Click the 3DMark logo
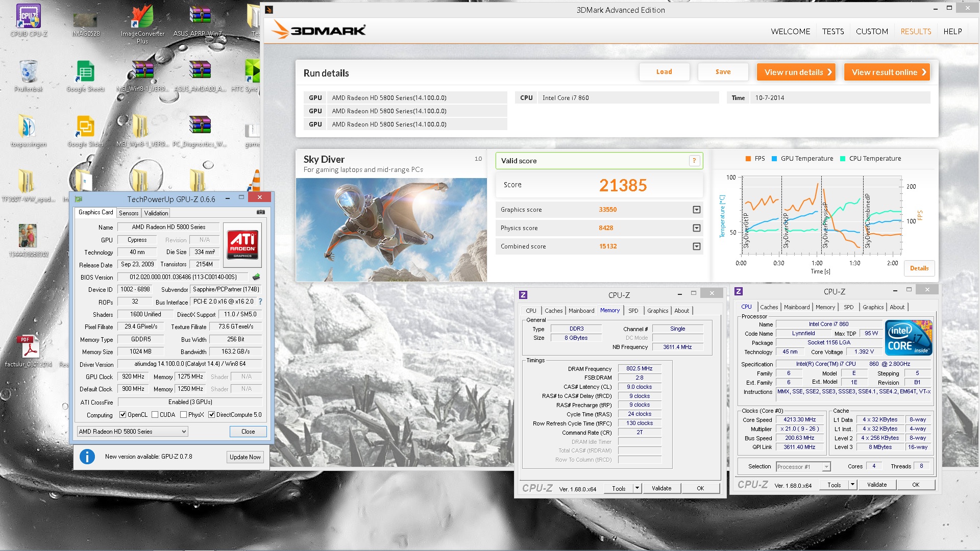 click(x=318, y=30)
